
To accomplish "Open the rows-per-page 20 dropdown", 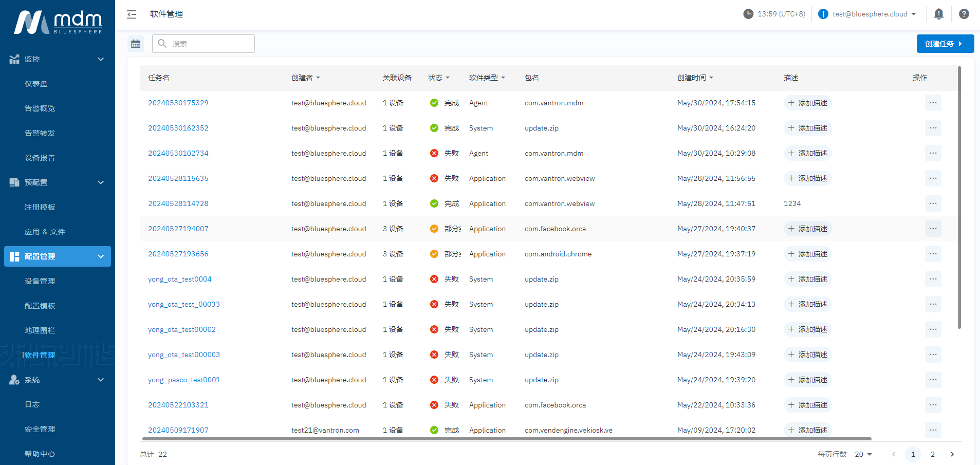I will (x=862, y=454).
